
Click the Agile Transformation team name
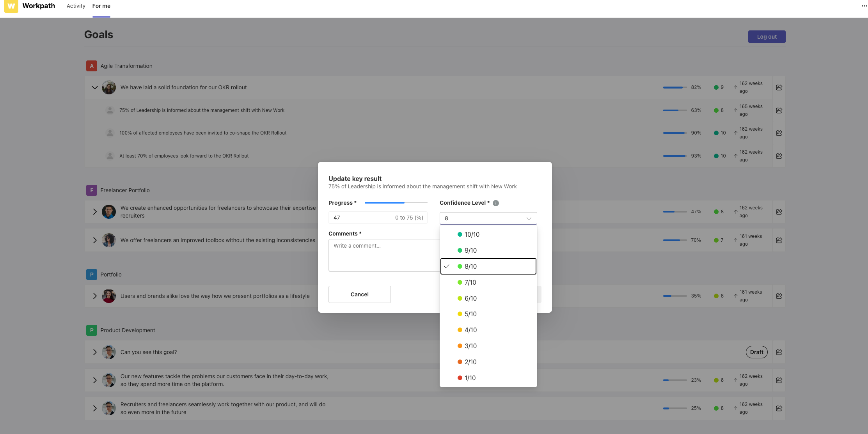[126, 66]
